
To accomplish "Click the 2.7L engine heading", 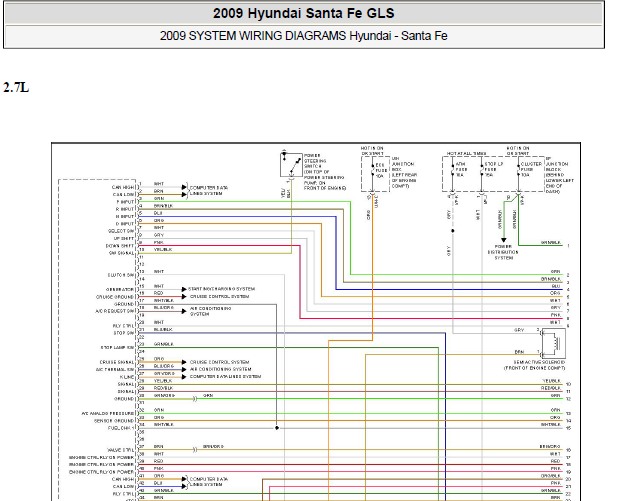I will [16, 88].
